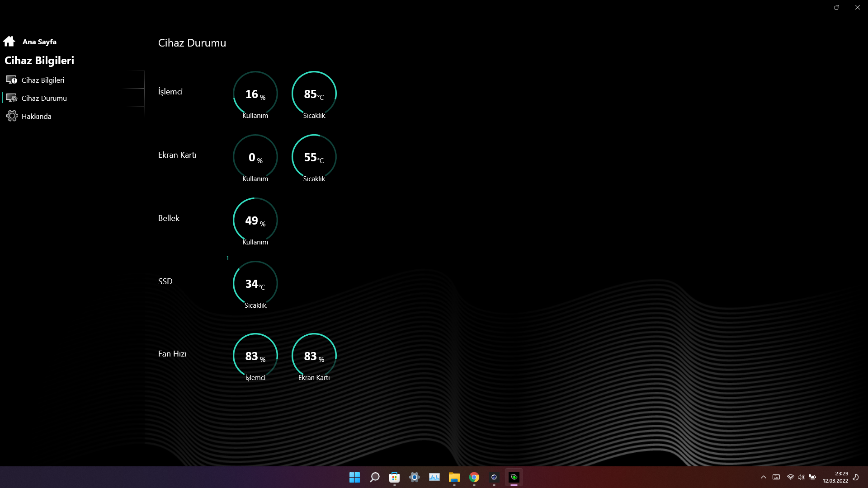Open taskbar search magnifier
868x488 pixels.
(374, 477)
